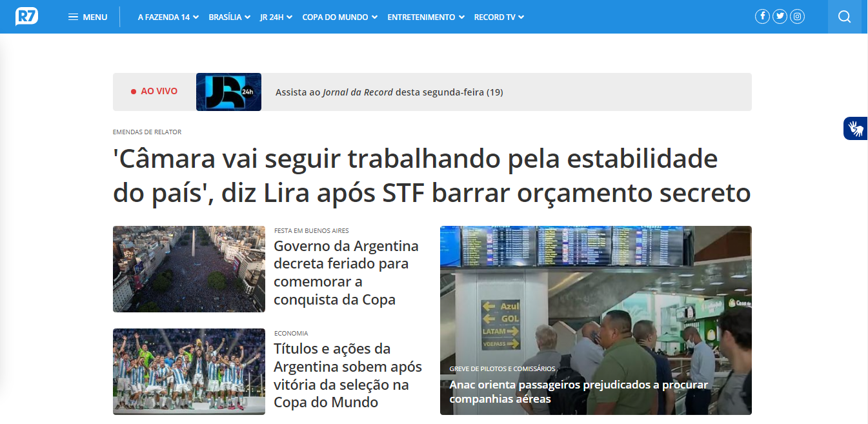868x424 pixels.
Task: Open airport passengers photo card
Action: click(596, 320)
